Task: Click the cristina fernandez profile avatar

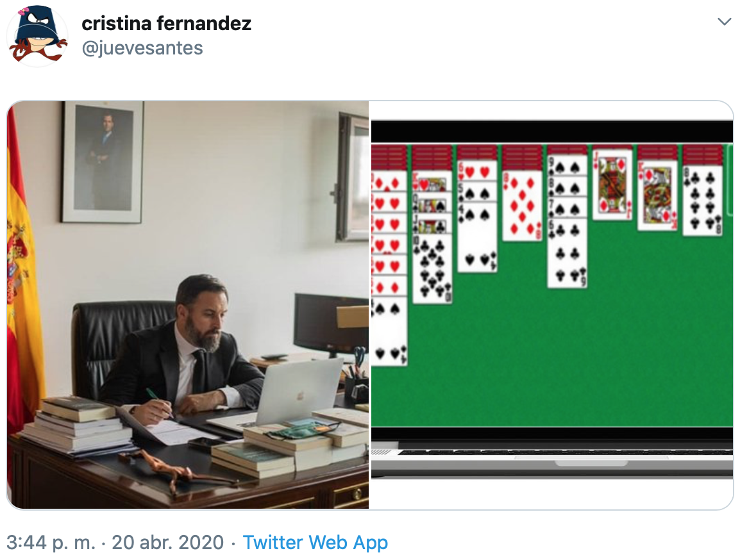Action: [x=37, y=35]
